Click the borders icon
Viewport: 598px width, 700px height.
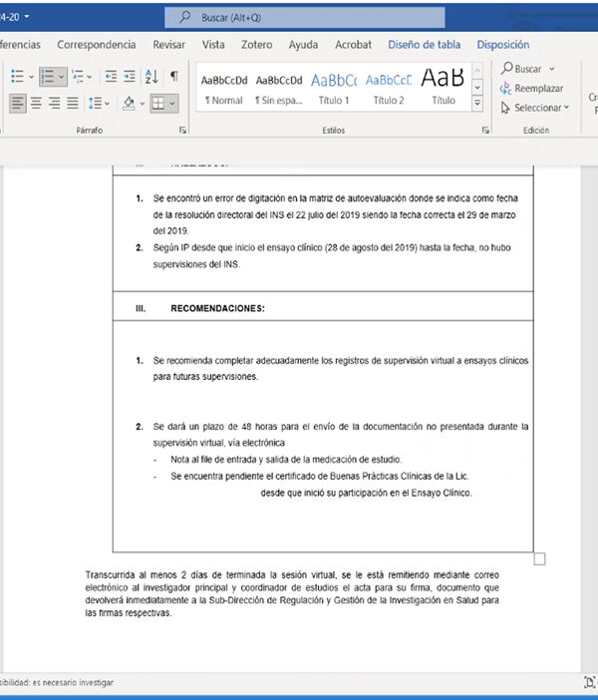(x=158, y=103)
